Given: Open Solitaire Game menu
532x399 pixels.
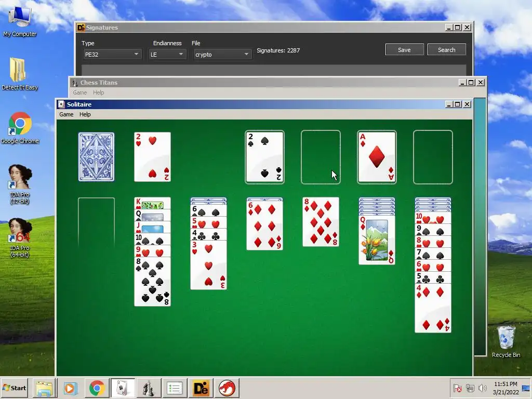Looking at the screenshot, I should coord(66,114).
